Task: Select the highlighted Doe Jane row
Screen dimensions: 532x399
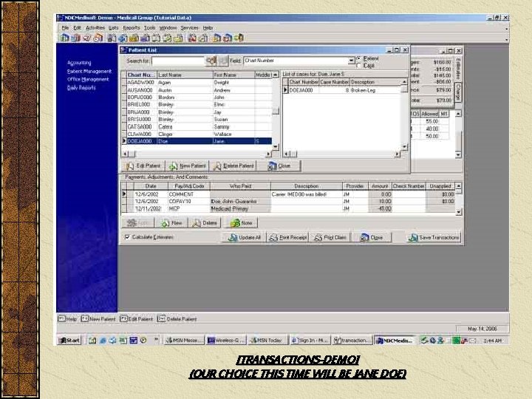Action: pyautogui.click(x=199, y=141)
